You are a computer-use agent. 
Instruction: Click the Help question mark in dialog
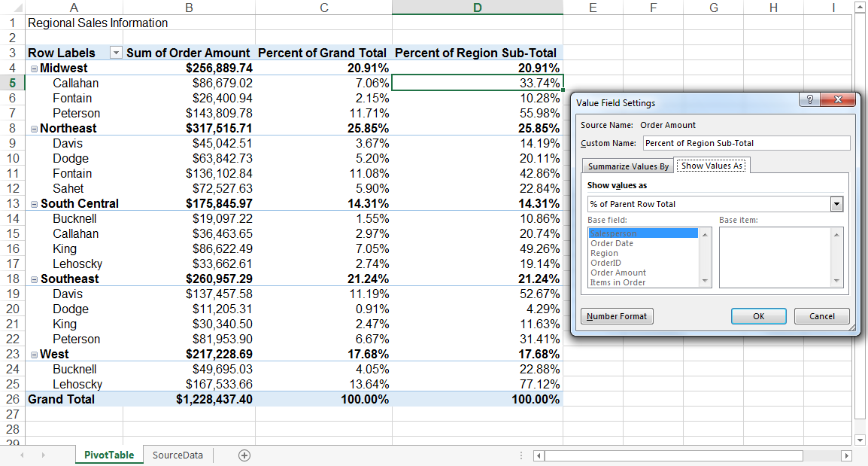(809, 101)
